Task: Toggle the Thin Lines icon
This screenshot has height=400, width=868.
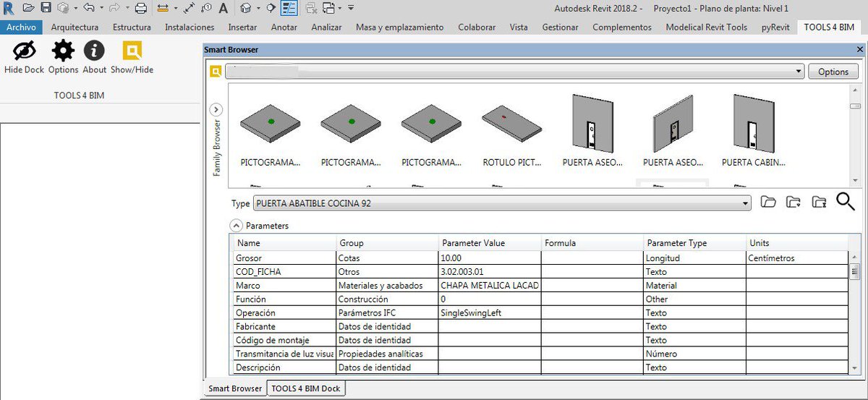Action: [289, 8]
